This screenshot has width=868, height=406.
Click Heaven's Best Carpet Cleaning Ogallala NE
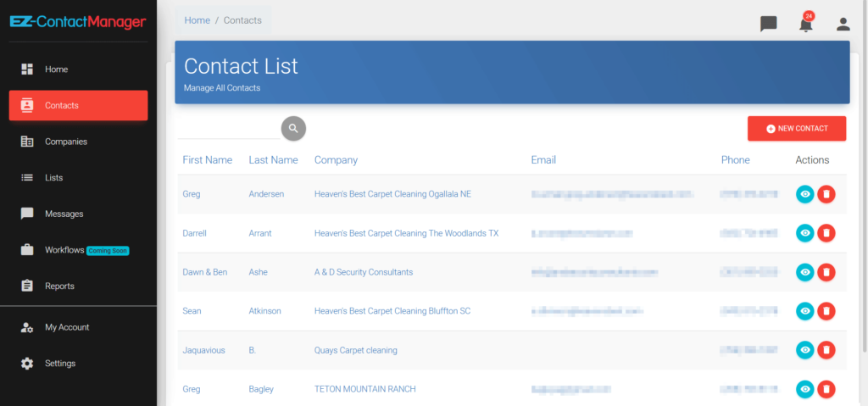[393, 194]
